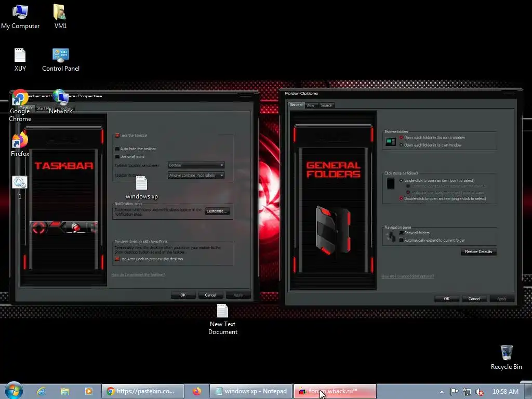Switch to Firefox taskbar button

pos(197,391)
